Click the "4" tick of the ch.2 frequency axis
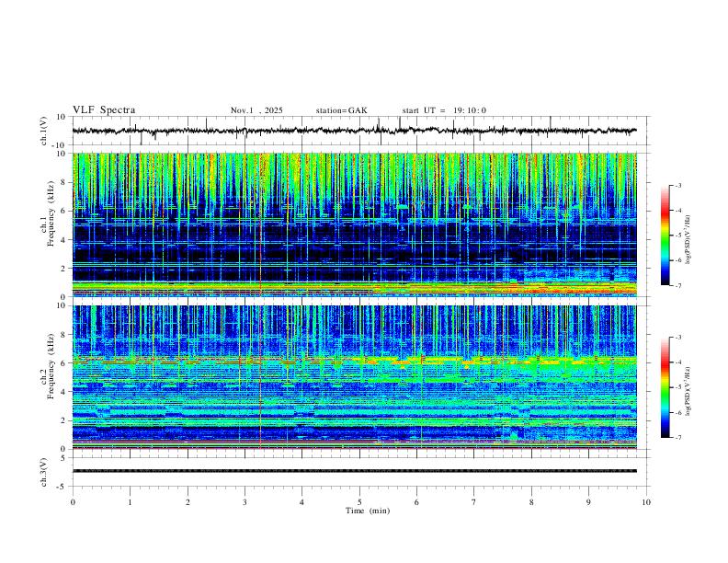Screen dimensions: 728x563 coord(64,392)
